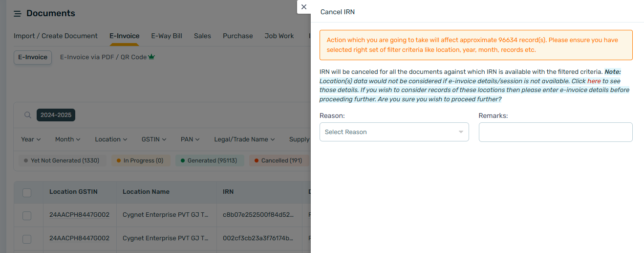This screenshot has height=253, width=644.
Task: Expand the GSTIN filter dropdown
Action: (154, 139)
